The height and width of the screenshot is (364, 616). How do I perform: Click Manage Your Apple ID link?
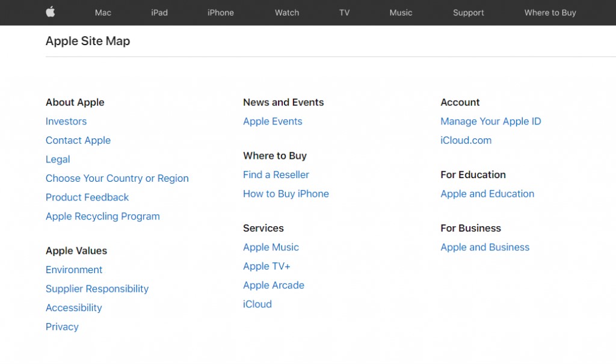(491, 122)
